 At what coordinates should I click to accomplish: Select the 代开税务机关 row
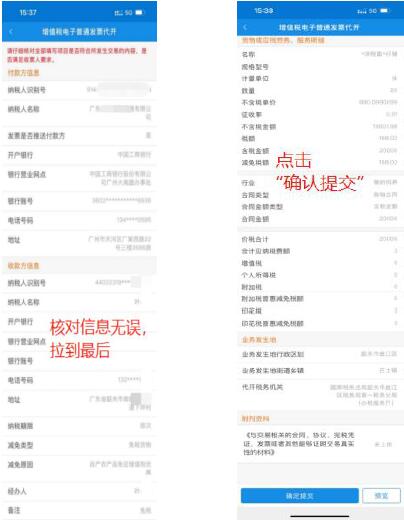[320, 395]
